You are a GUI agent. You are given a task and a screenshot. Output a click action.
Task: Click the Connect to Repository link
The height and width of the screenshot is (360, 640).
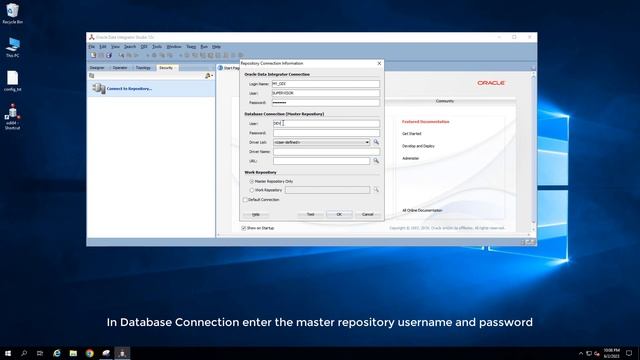pos(129,89)
